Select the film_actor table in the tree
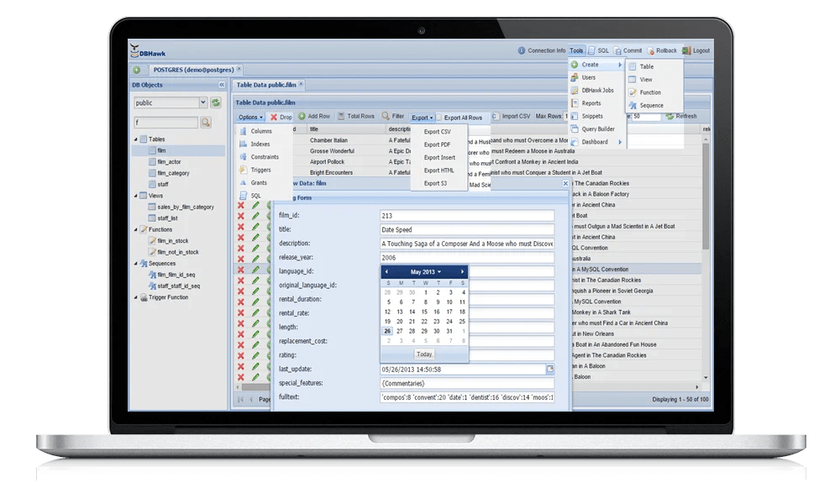 (x=168, y=161)
